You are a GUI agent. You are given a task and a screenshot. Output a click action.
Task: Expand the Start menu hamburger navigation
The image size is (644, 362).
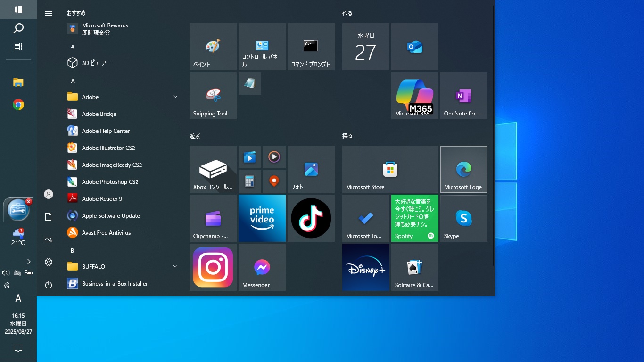point(49,13)
